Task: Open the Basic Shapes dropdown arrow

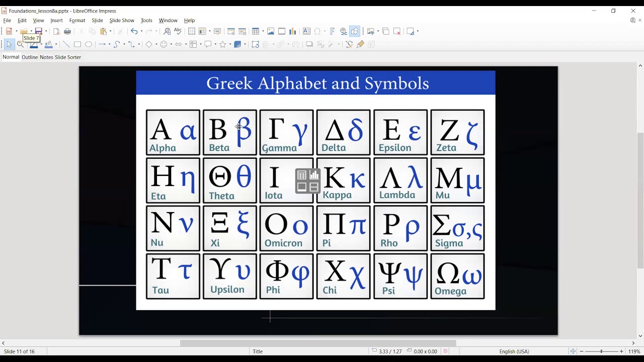Action: click(156, 44)
